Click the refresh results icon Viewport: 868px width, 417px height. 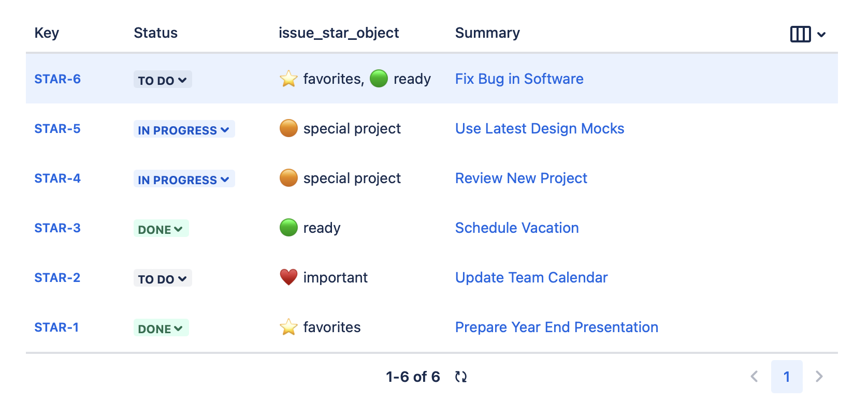click(x=460, y=377)
